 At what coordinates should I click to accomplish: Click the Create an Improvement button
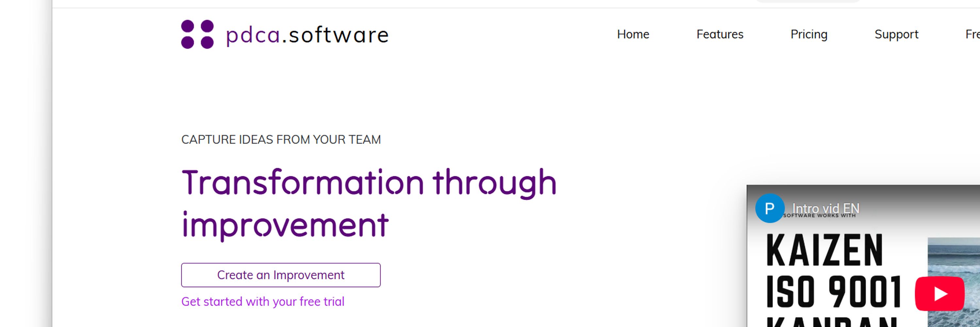(x=281, y=275)
